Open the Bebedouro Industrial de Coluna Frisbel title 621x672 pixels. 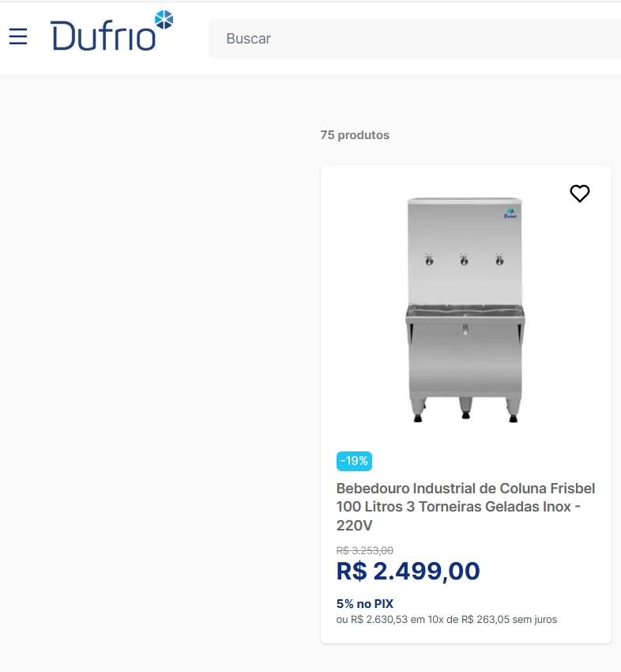[x=465, y=489]
